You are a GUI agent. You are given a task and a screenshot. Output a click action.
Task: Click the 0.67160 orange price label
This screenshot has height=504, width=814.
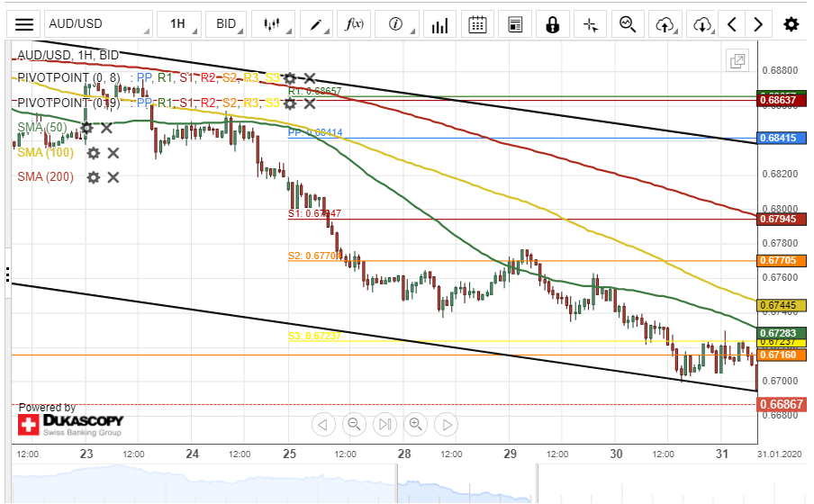pyautogui.click(x=782, y=355)
